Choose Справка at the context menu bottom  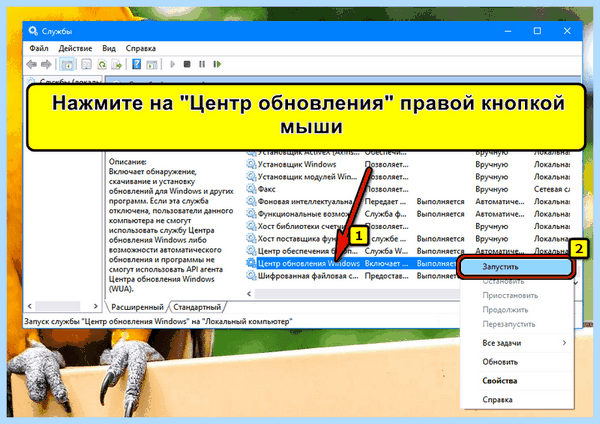516,400
